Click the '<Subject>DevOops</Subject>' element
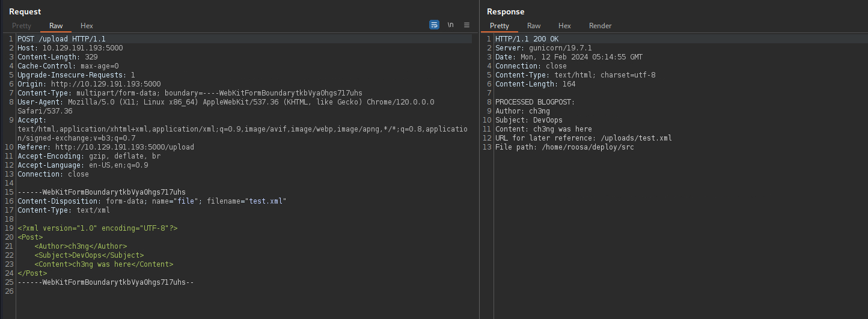Screen dimensions: 868x319 pos(89,255)
